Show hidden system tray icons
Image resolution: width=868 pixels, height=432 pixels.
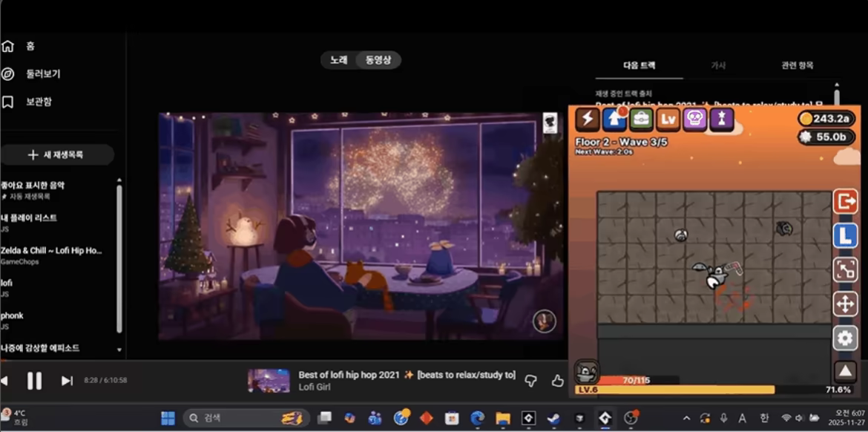tap(686, 418)
